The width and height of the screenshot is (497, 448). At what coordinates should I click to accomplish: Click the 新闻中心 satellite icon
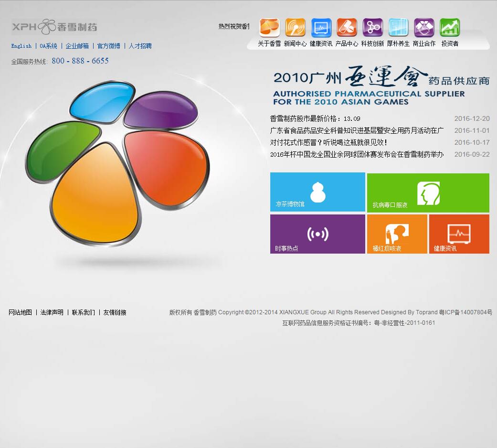(295, 27)
